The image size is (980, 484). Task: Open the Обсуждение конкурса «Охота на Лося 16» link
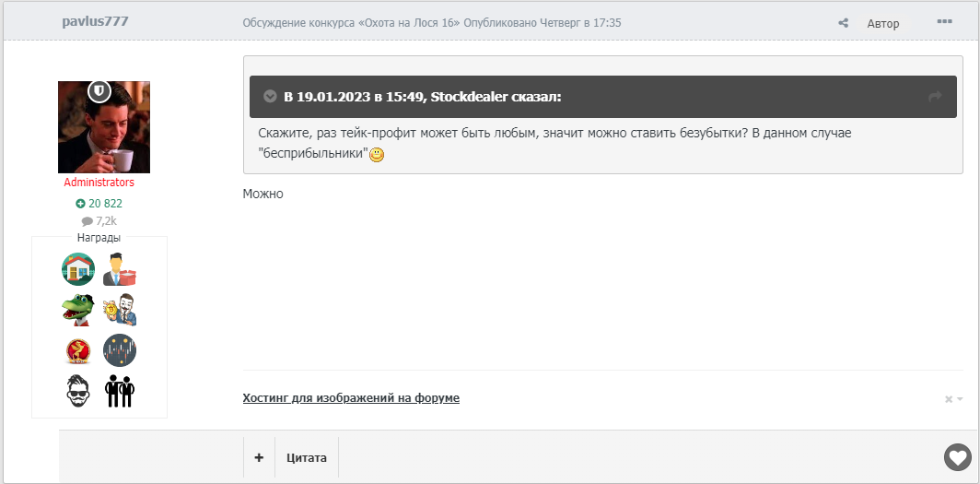(351, 23)
